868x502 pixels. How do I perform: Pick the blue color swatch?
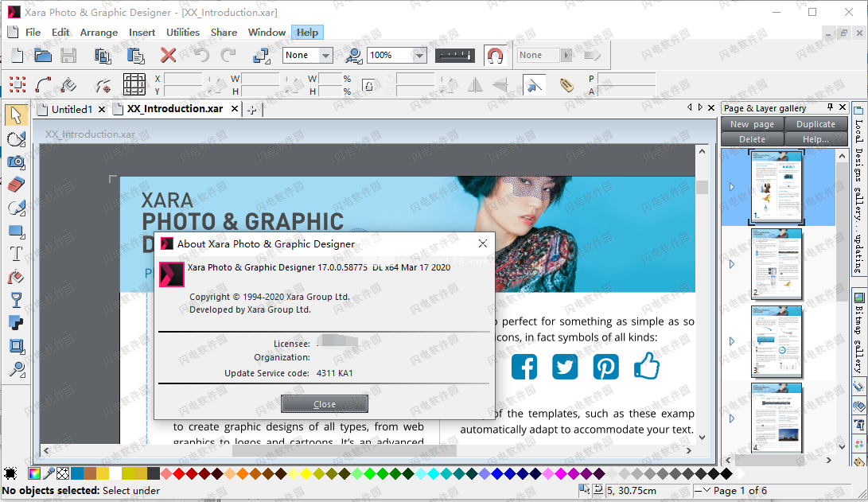[x=497, y=473]
